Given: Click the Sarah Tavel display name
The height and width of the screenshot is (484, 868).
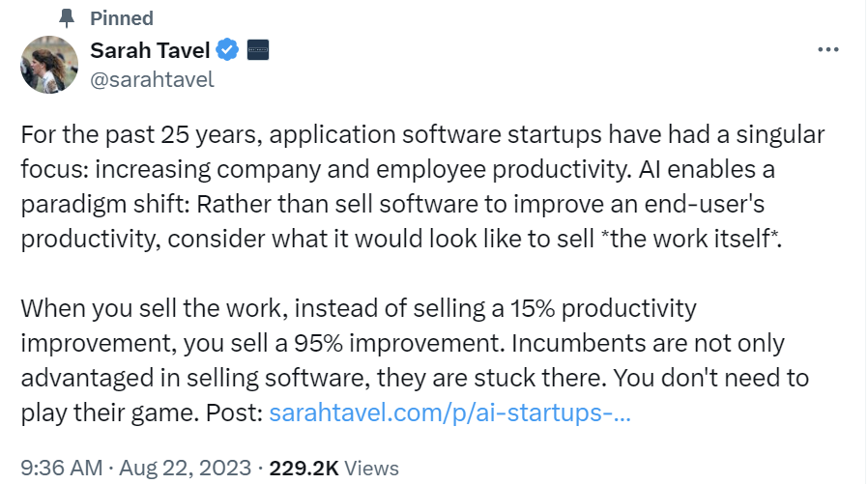Looking at the screenshot, I should pyautogui.click(x=151, y=50).
